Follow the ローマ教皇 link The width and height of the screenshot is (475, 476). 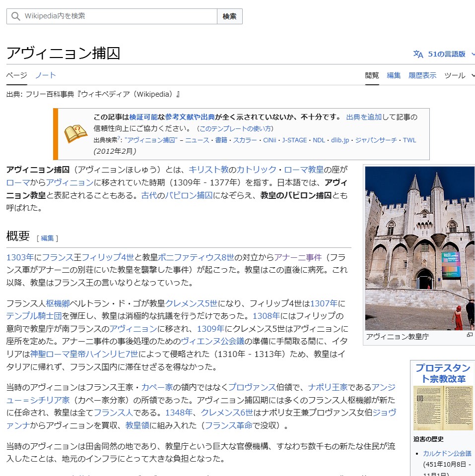point(304,170)
